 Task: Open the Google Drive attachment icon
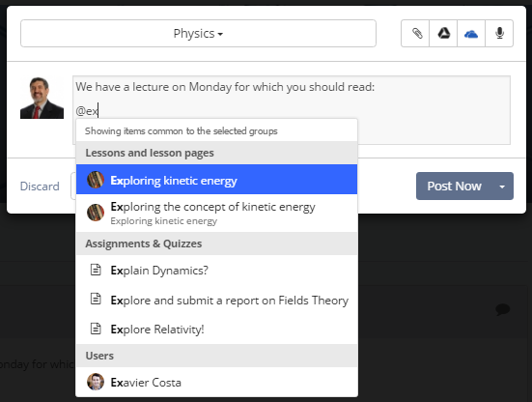pyautogui.click(x=443, y=33)
